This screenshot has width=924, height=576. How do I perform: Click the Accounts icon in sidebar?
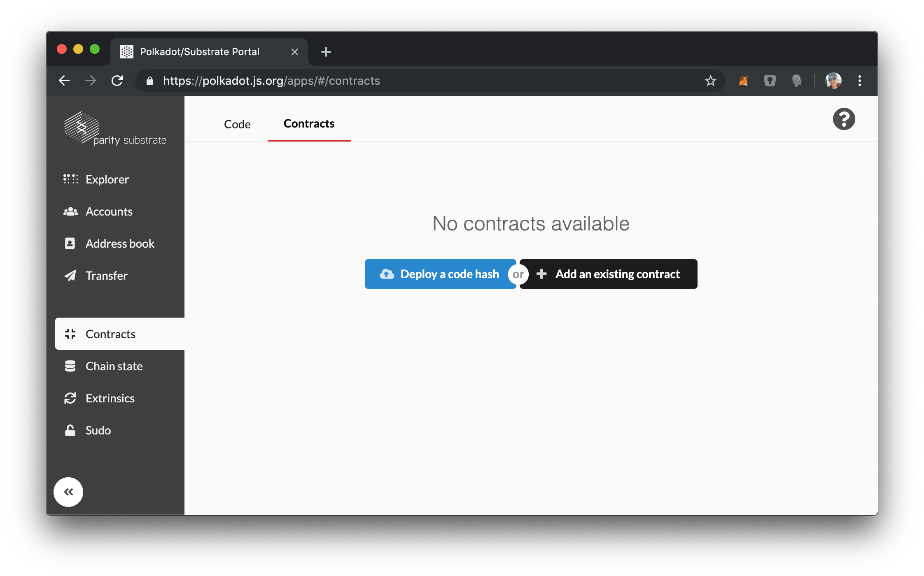[70, 211]
